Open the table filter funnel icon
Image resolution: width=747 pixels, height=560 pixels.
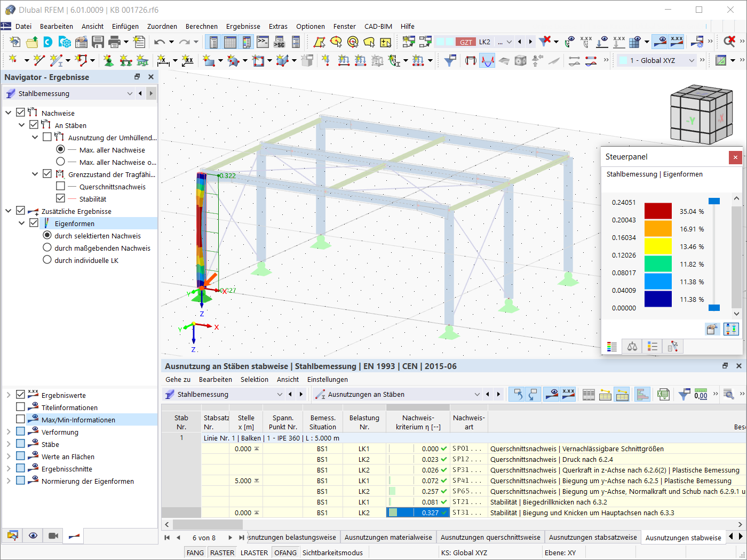click(x=684, y=394)
